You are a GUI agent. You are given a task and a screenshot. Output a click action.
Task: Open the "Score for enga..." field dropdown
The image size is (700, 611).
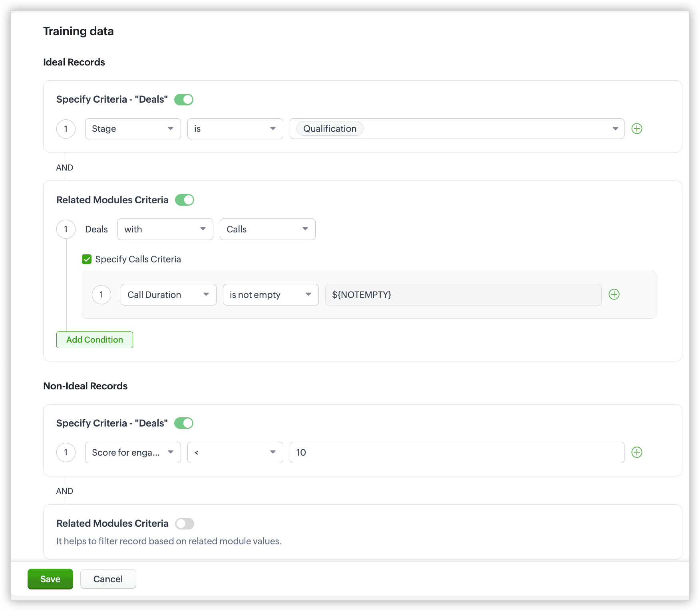click(133, 452)
